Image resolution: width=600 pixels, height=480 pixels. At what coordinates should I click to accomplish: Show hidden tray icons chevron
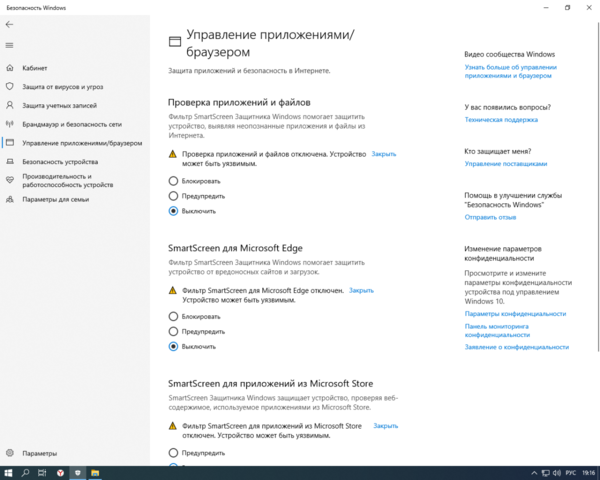534,473
